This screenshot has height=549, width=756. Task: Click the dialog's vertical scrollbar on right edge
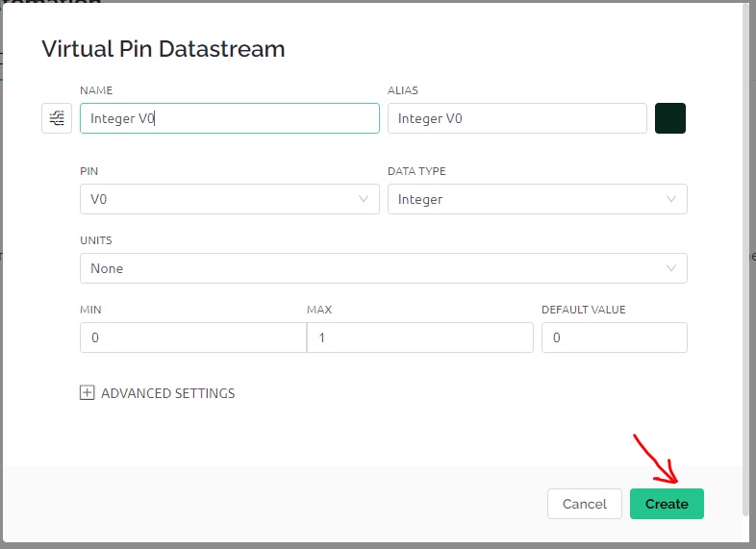click(x=745, y=261)
